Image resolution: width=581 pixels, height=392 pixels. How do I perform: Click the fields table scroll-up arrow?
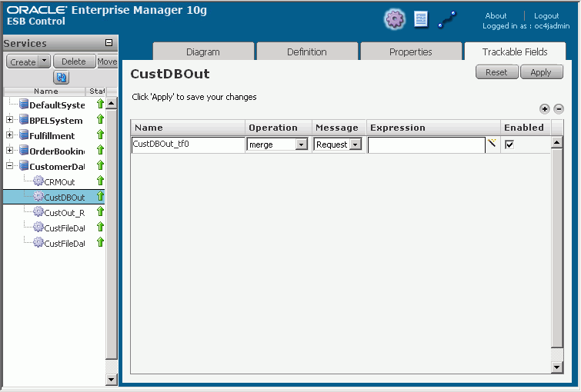pyautogui.click(x=557, y=142)
